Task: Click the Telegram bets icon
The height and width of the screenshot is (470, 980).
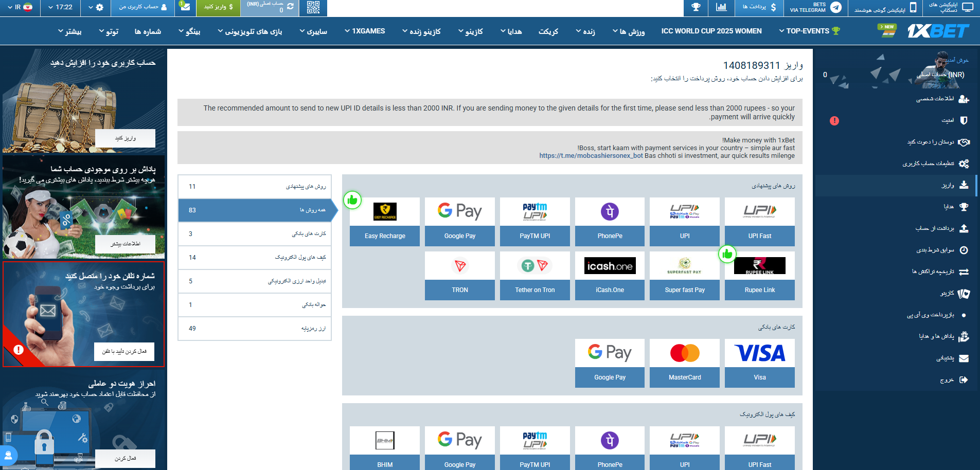Action: tap(836, 7)
